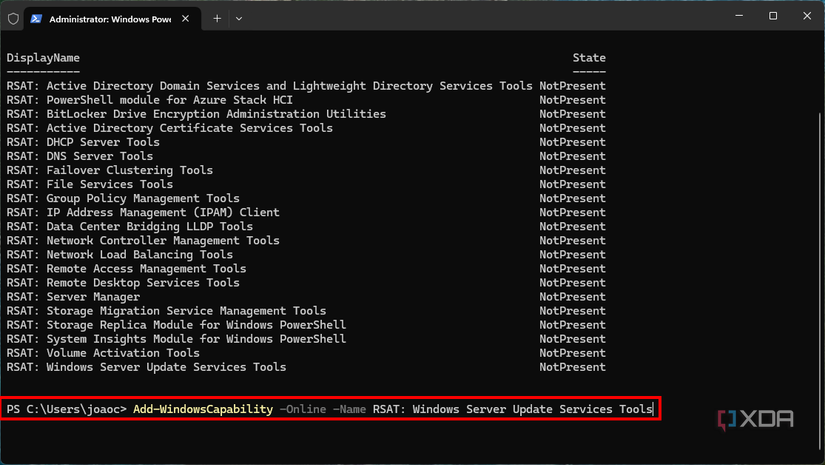
Task: Click the PS C:\Users\joaoc> prompt
Action: (66, 409)
